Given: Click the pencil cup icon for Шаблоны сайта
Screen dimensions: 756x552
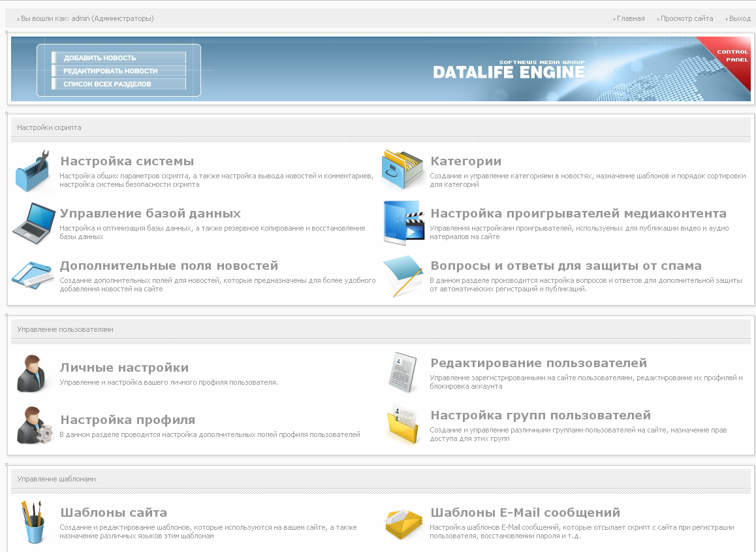Looking at the screenshot, I should tap(31, 522).
